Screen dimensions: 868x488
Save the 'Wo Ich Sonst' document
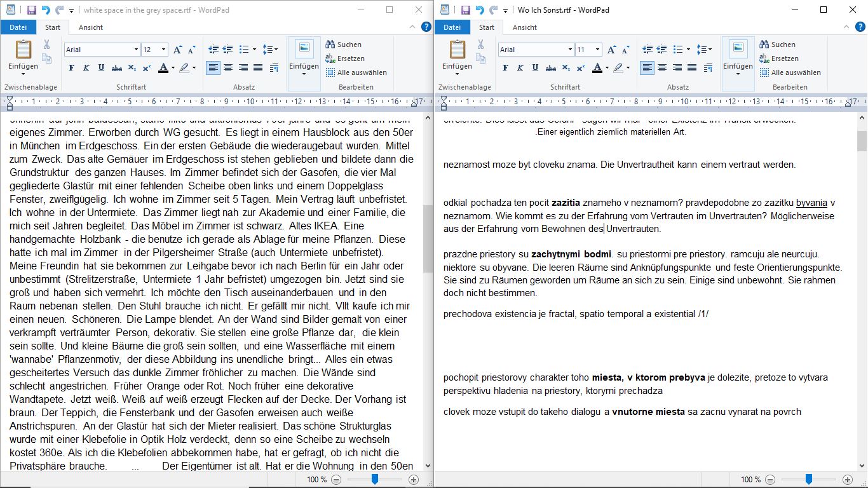click(466, 10)
